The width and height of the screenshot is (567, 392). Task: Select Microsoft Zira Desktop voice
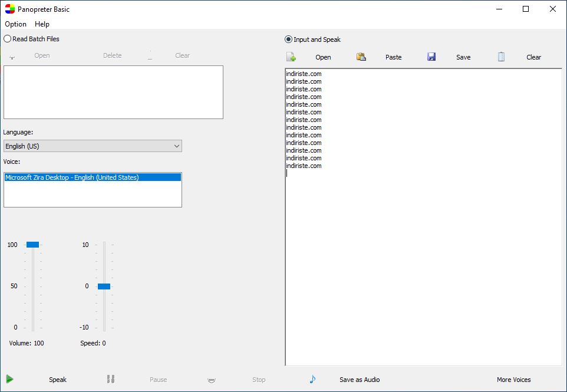[93, 177]
